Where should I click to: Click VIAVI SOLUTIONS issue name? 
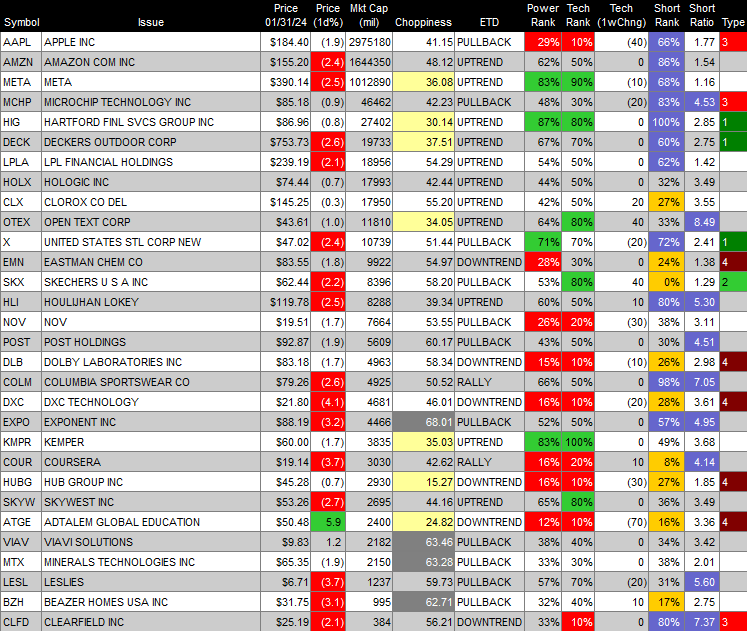(88, 542)
